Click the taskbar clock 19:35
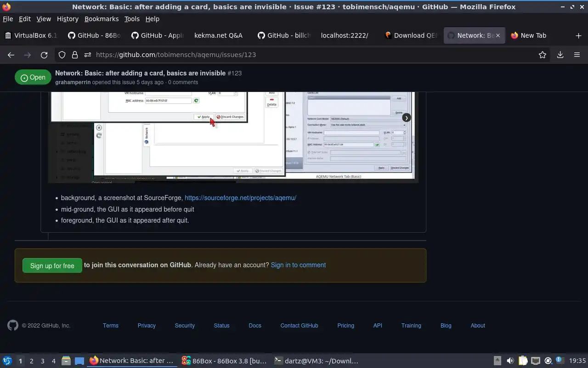This screenshot has height=368, width=588. pos(577,361)
